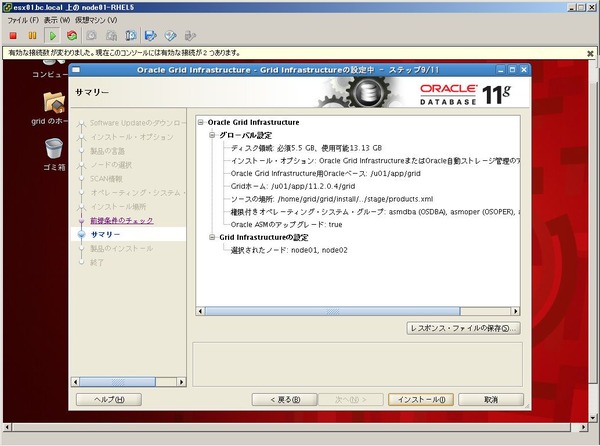Click the floppy drive connect icon
600x446 pixels.
pos(150,36)
